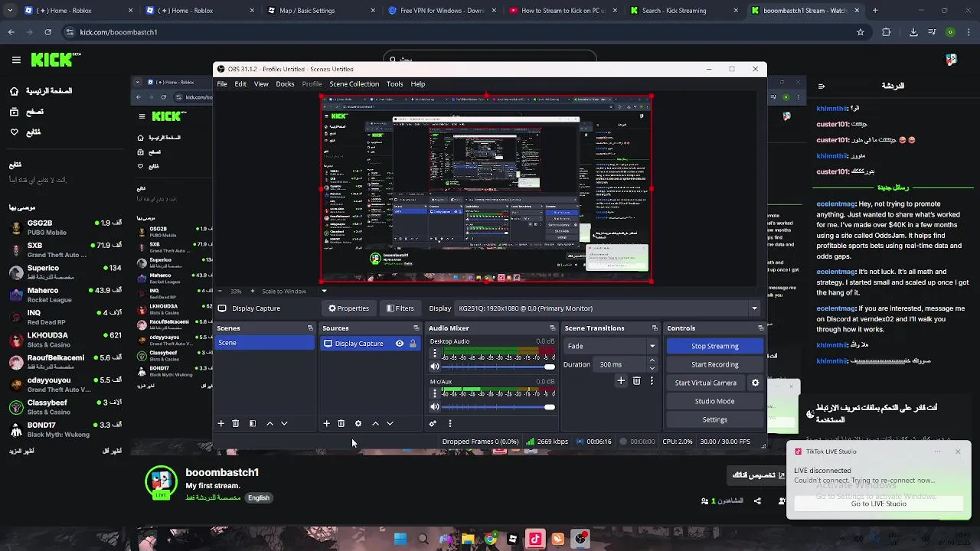Viewport: 980px width, 551px height.
Task: Delete selected source via Sources trash icon
Action: click(341, 423)
